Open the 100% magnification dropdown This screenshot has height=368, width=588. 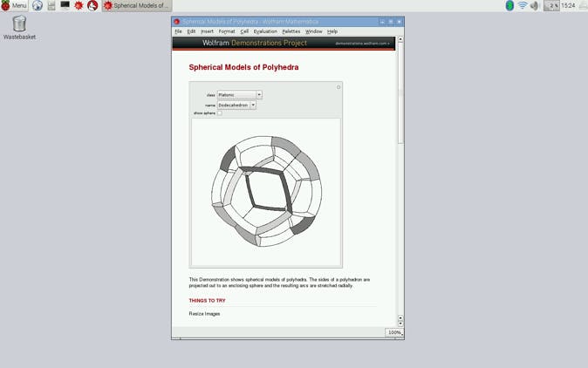(x=394, y=332)
